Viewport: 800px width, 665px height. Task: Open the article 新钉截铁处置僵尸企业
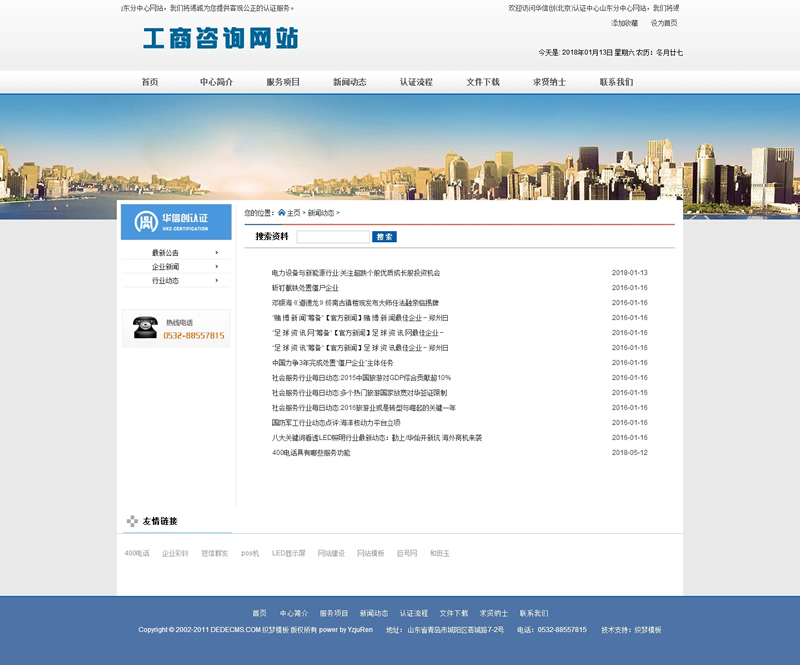[x=305, y=288]
